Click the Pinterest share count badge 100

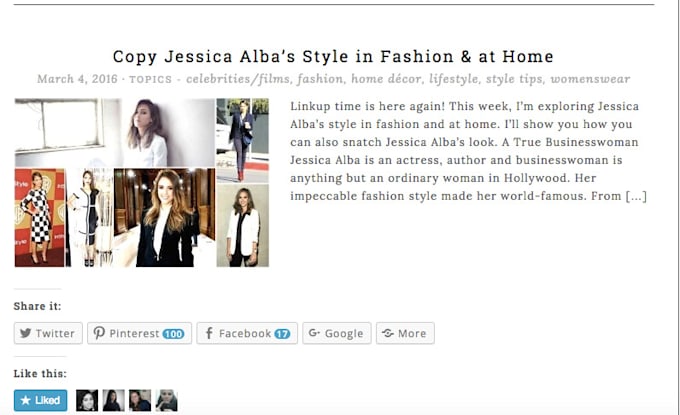pyautogui.click(x=173, y=333)
